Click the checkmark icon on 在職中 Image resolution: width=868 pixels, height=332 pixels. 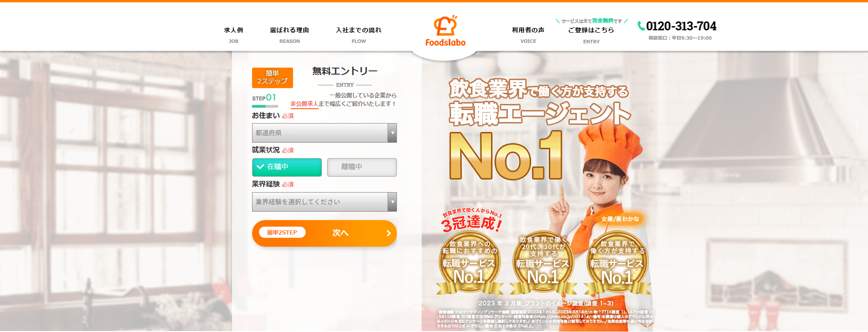260,166
